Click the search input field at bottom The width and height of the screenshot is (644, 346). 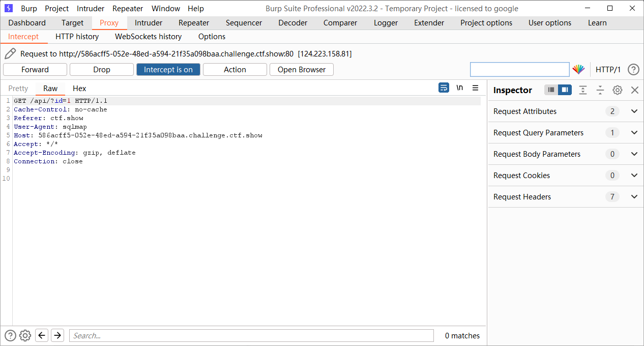[251, 335]
